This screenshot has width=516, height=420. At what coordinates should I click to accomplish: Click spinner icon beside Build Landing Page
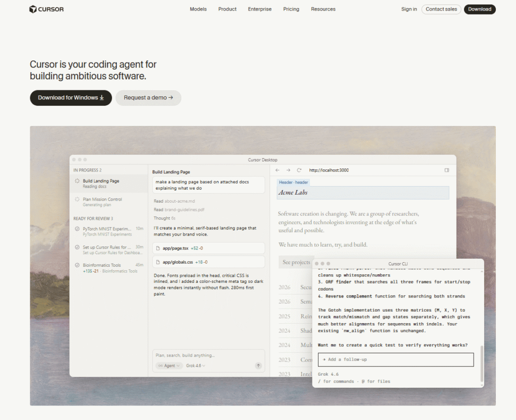(x=77, y=181)
